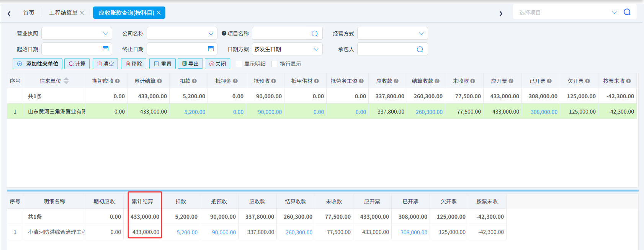Close the 工程结算单 tab
This screenshot has width=644, height=250.
(x=82, y=13)
